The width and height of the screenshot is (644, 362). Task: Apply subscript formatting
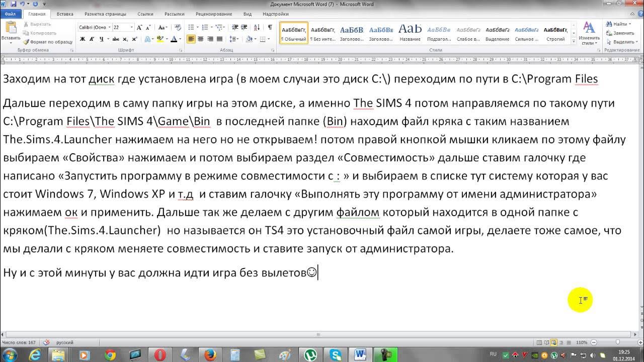126,39
